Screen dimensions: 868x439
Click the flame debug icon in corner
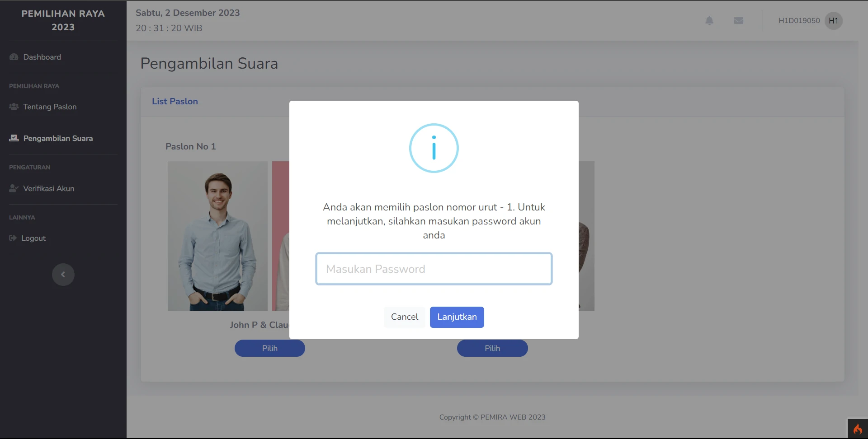point(858,429)
